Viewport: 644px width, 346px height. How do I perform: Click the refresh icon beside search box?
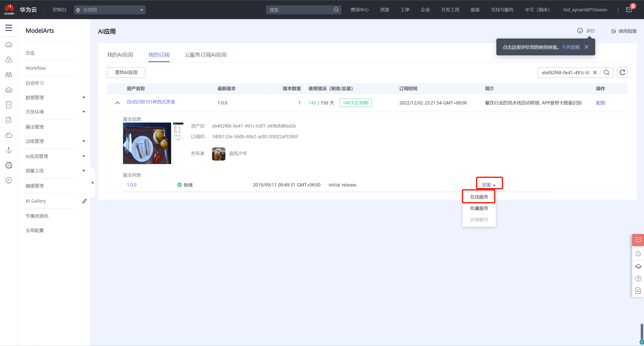pos(622,72)
